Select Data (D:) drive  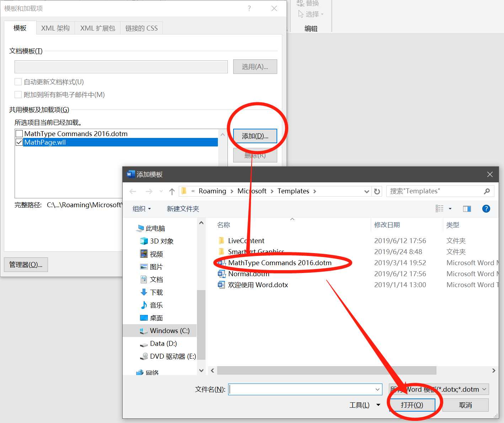[x=159, y=343]
